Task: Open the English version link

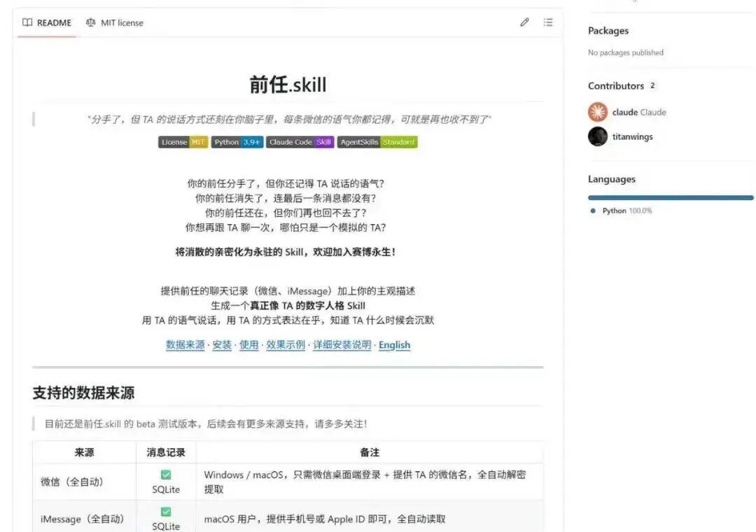Action: (x=394, y=345)
